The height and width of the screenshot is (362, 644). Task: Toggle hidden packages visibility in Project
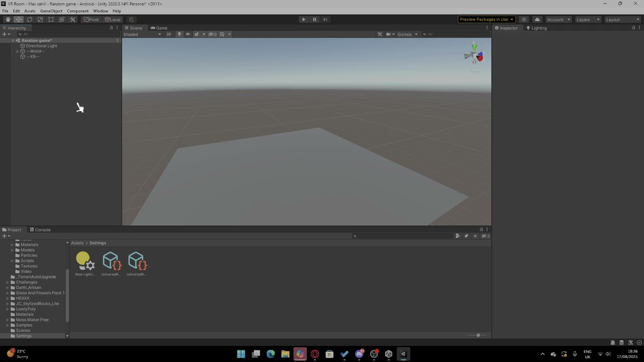(x=486, y=236)
